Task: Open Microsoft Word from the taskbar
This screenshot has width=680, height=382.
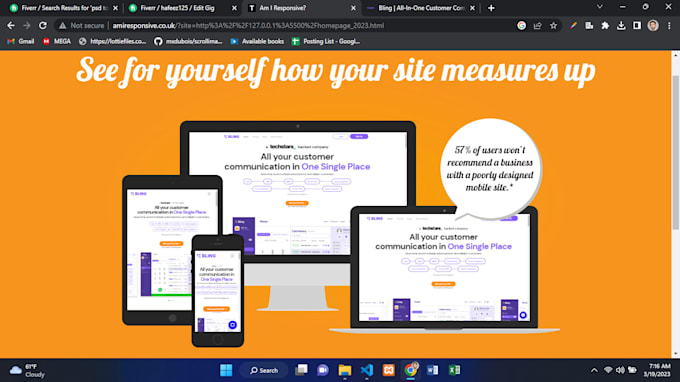Action: point(432,370)
